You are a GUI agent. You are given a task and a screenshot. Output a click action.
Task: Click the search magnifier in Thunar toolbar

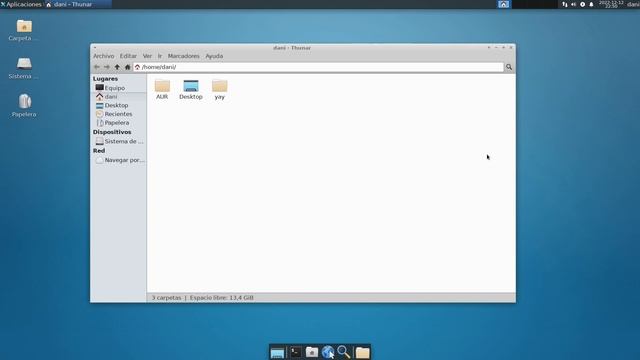coord(509,67)
